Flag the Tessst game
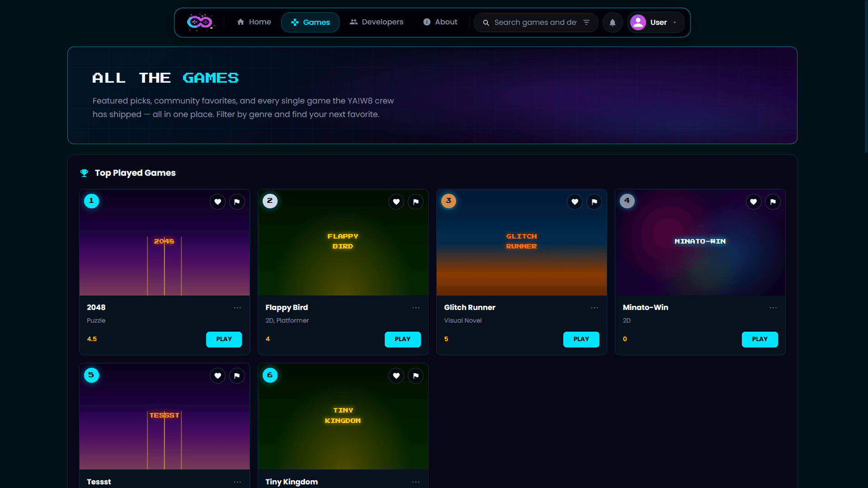 pyautogui.click(x=237, y=375)
